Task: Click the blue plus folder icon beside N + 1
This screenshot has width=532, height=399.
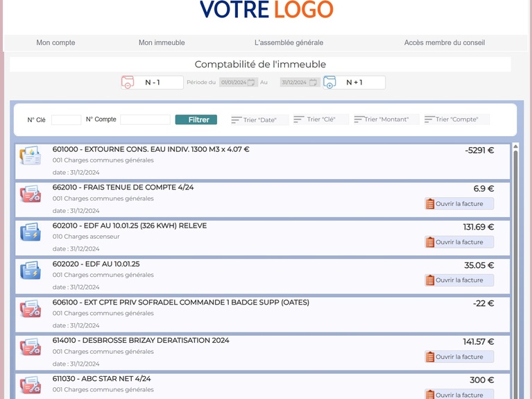Action: click(x=329, y=83)
